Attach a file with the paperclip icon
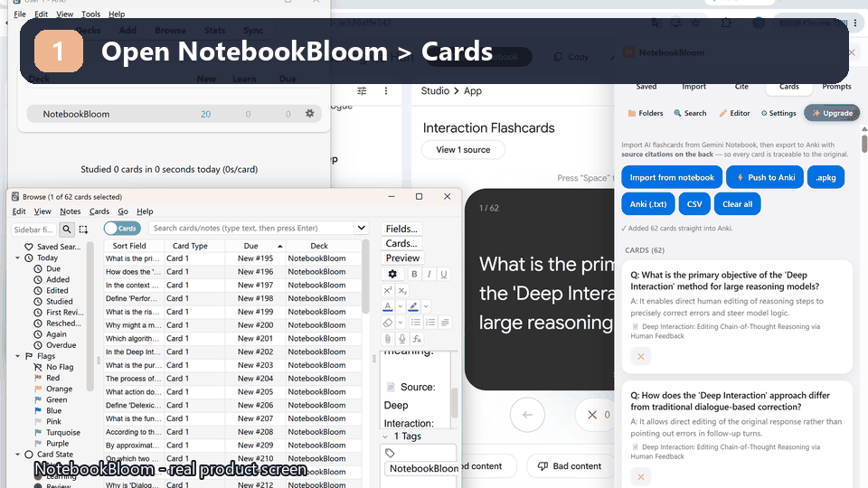Viewport: 868px width, 488px height. 388,339
